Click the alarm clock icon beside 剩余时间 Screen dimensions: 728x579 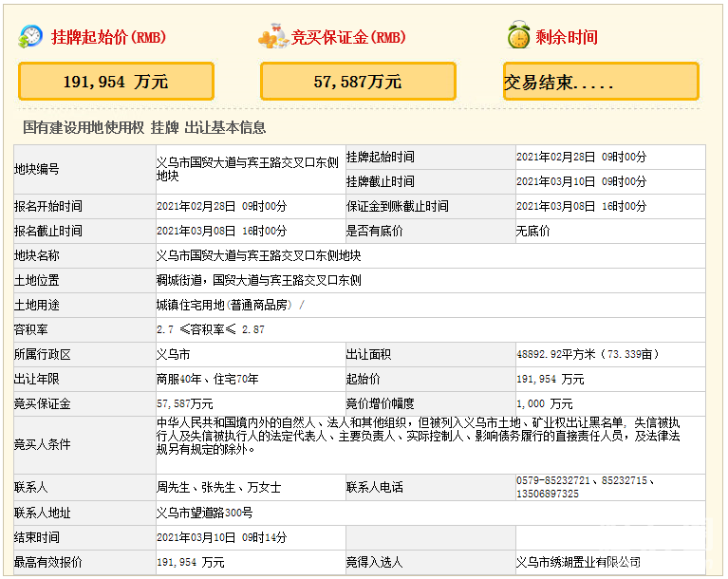click(517, 36)
